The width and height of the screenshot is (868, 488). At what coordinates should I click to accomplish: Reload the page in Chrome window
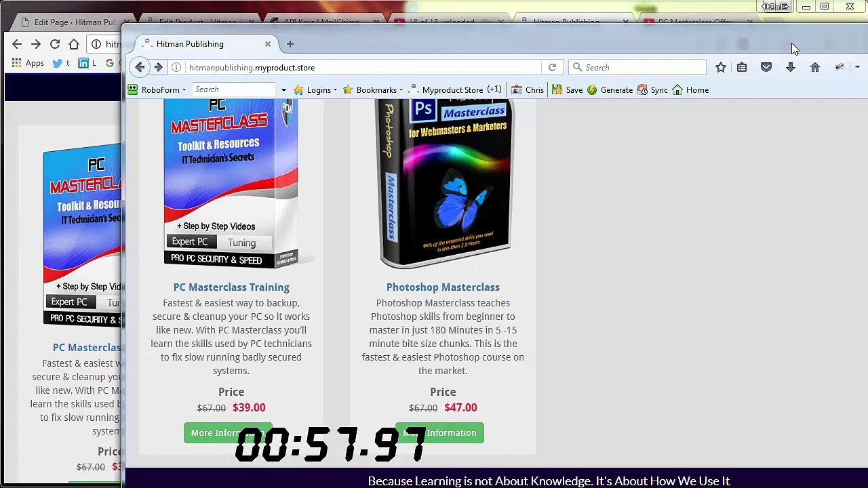pyautogui.click(x=55, y=44)
